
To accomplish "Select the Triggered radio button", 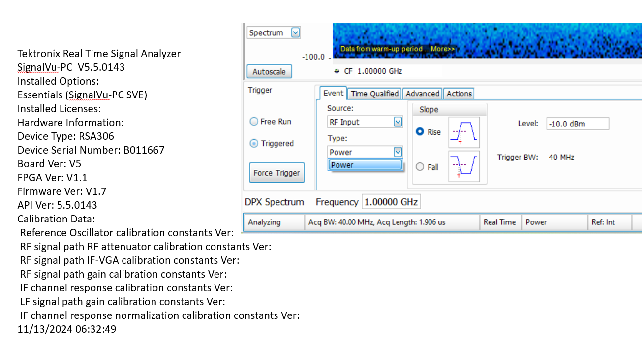I will click(x=254, y=144).
